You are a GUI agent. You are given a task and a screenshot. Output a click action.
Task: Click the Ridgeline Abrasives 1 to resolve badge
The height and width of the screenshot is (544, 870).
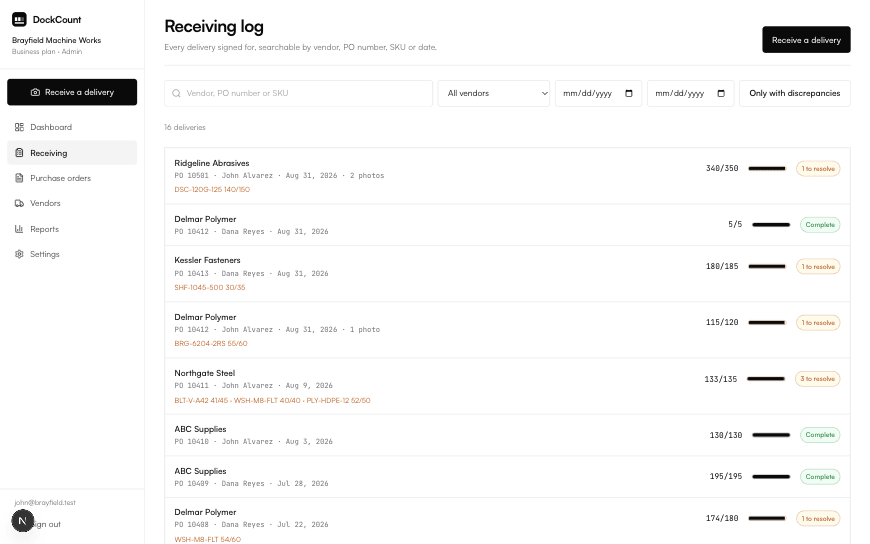(x=818, y=169)
